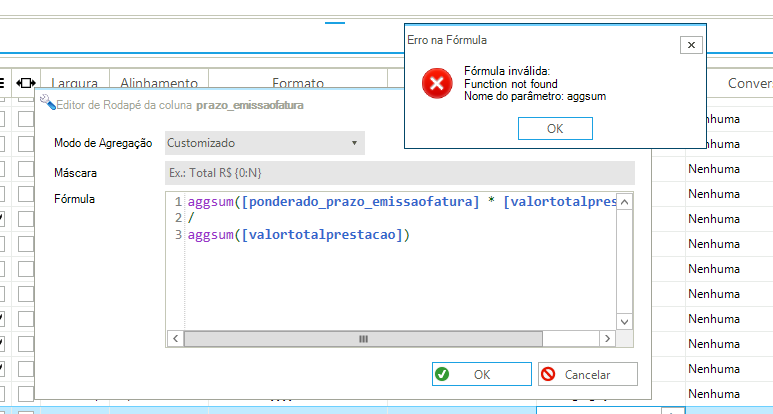Click the horizontal scrollbar thumb in formula editor

point(349,339)
